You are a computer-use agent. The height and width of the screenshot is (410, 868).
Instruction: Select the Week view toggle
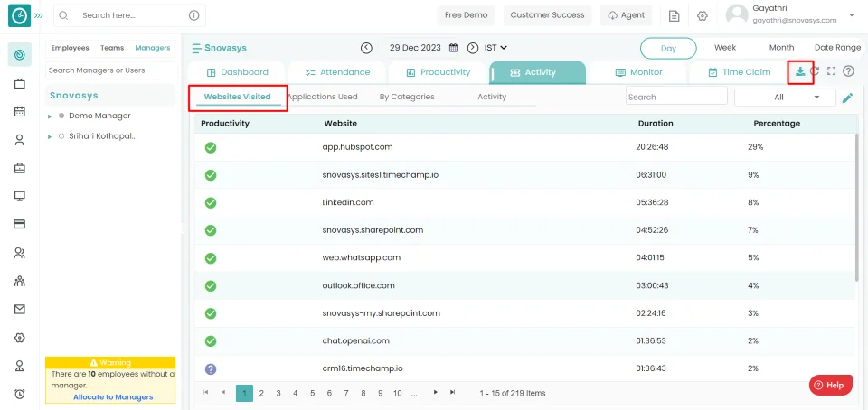[724, 48]
